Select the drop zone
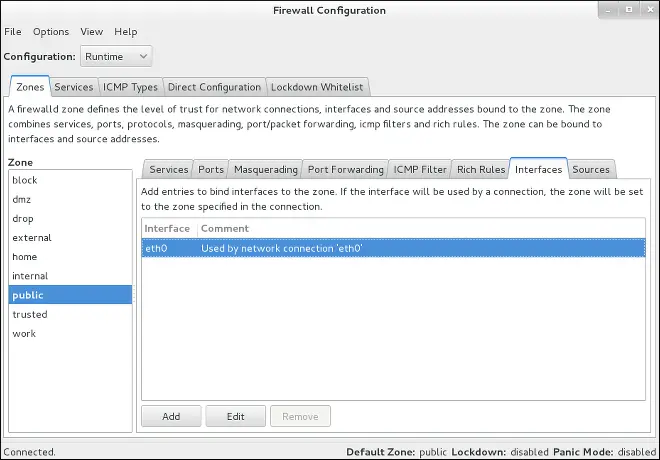The image size is (660, 460). coord(70,218)
